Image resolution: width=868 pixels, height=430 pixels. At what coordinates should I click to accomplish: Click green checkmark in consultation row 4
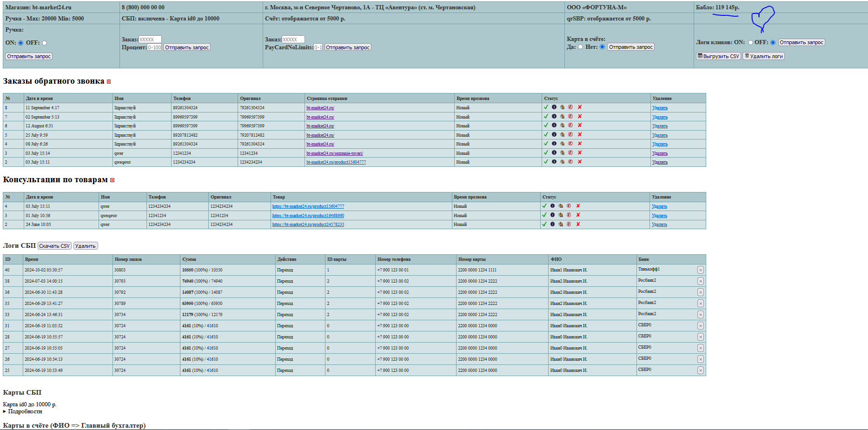[544, 205]
